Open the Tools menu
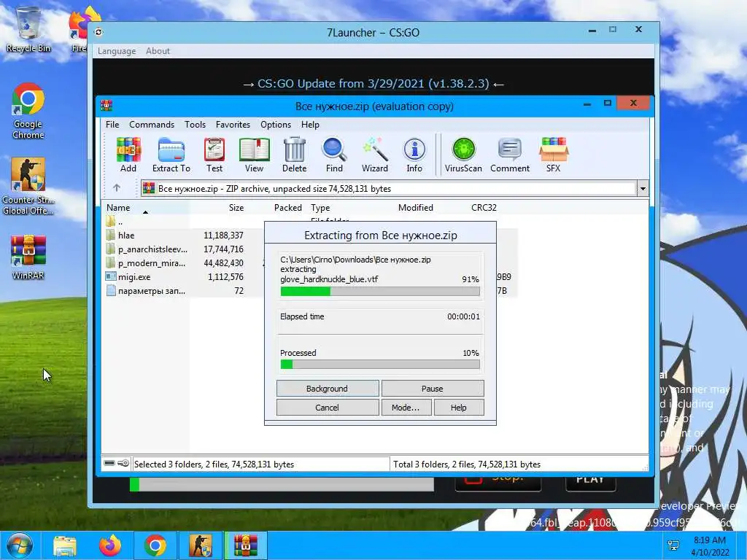The width and height of the screenshot is (747, 560). (x=195, y=124)
